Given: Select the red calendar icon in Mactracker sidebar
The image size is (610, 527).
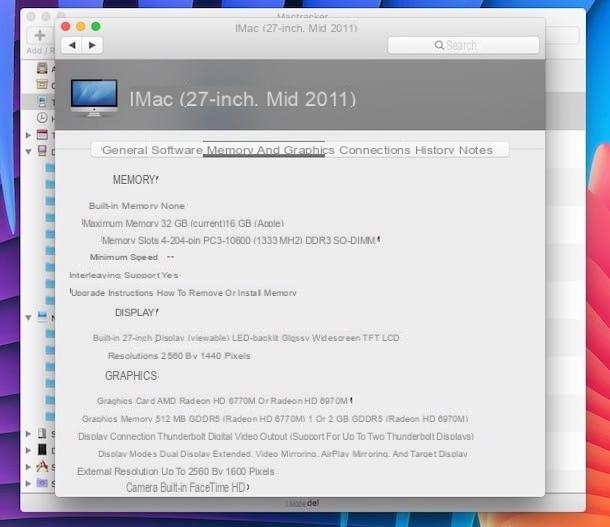Looking at the screenshot, I should [42, 135].
